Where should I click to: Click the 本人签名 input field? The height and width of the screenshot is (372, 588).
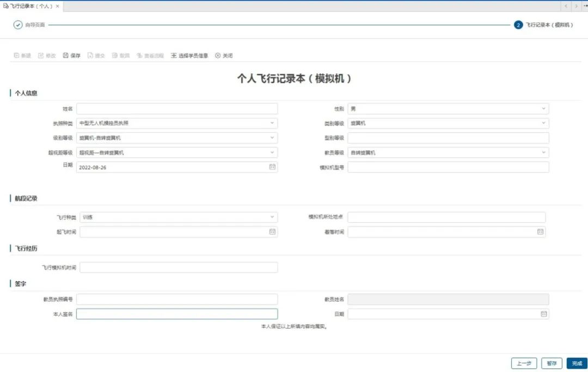[x=177, y=314]
